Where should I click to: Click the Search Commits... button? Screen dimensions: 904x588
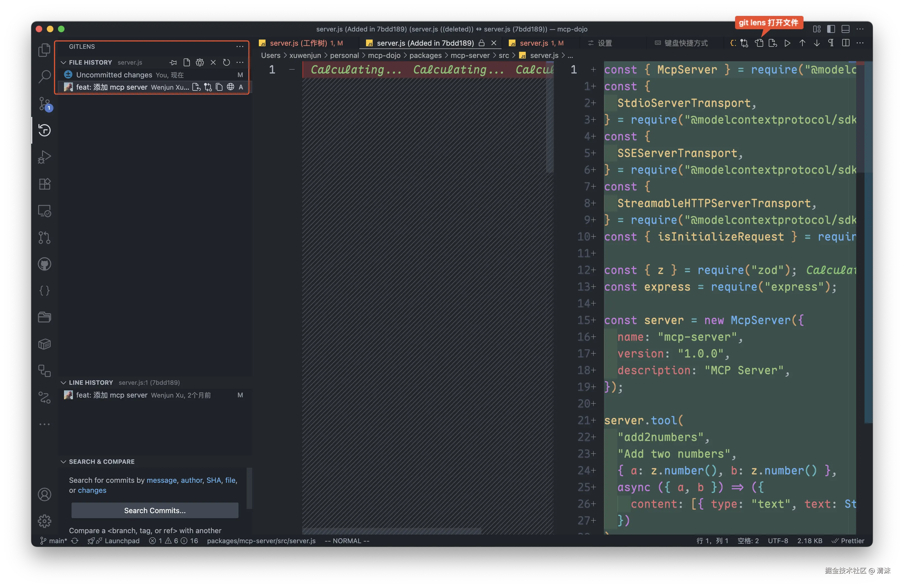click(154, 511)
